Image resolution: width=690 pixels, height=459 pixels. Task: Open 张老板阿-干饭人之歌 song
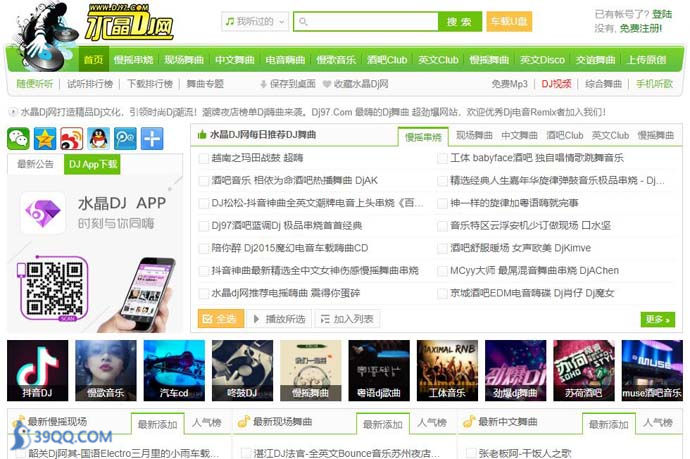525,453
